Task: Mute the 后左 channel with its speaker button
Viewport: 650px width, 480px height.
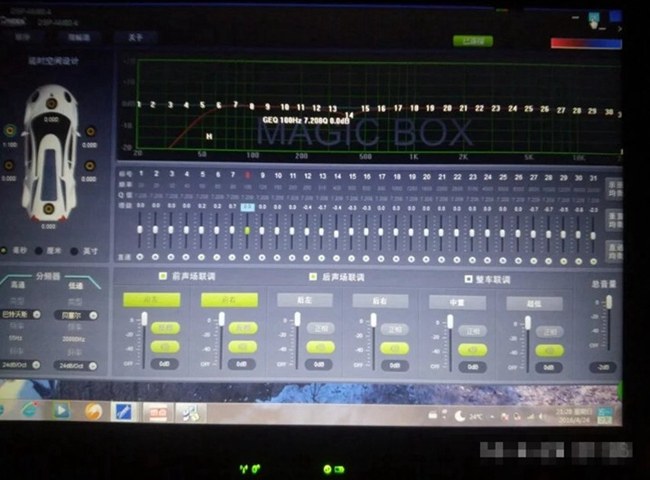Action: tap(320, 347)
